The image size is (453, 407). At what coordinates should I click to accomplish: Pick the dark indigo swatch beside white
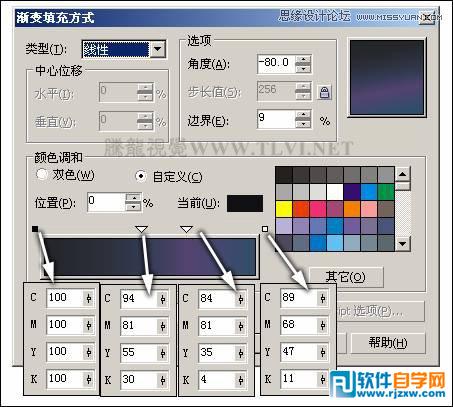tap(352, 192)
